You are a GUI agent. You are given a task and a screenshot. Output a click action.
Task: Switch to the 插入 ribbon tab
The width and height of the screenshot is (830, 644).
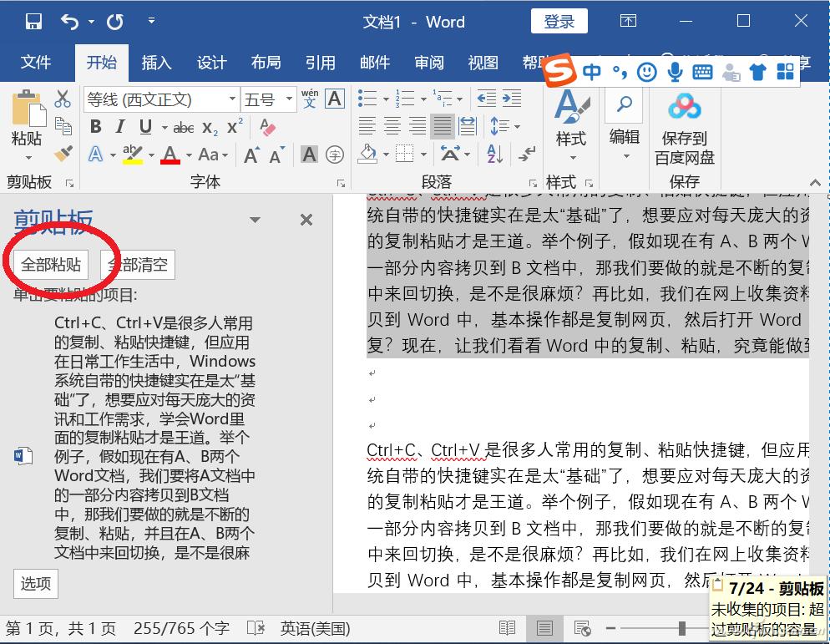156,62
